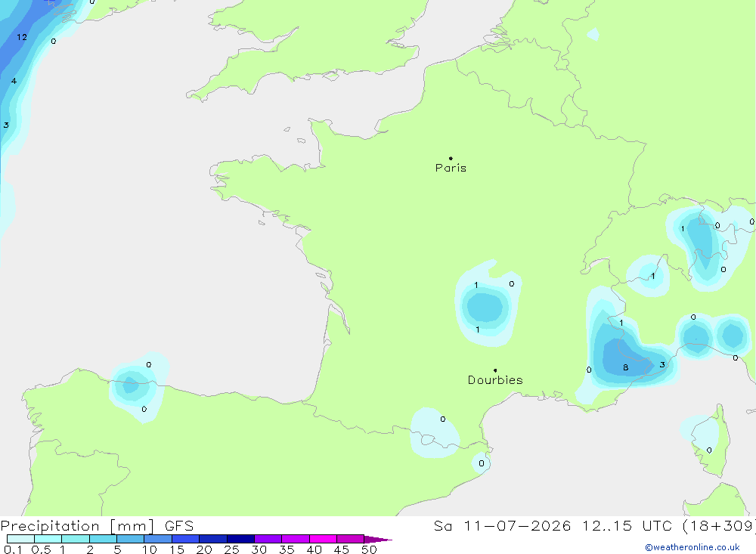Click the '12..15 UTC' time text

(x=629, y=526)
